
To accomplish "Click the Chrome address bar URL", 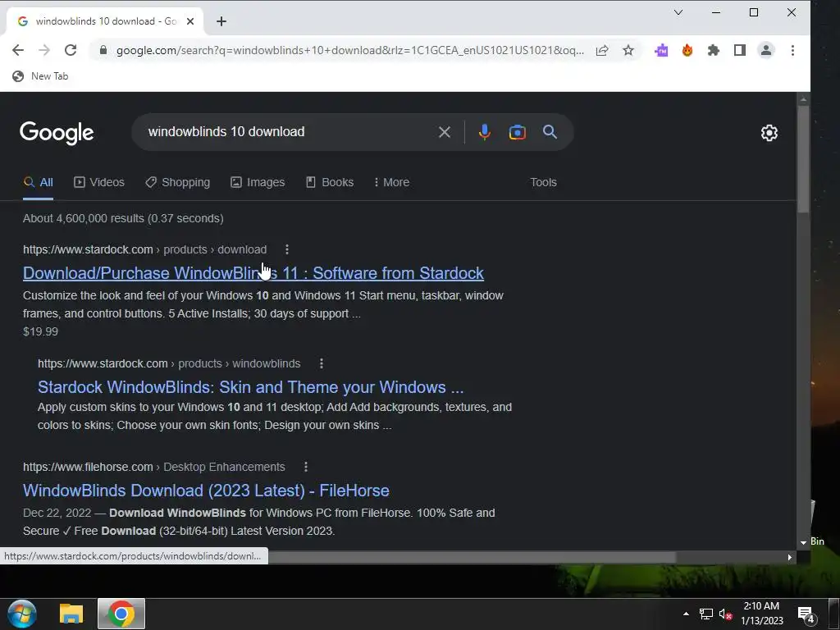I will point(349,50).
